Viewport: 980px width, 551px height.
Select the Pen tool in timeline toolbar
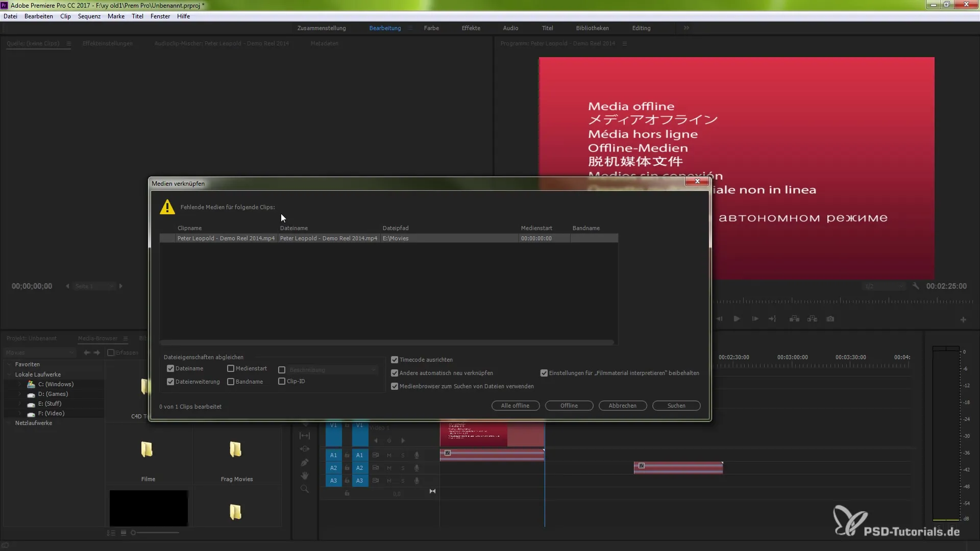click(x=305, y=462)
